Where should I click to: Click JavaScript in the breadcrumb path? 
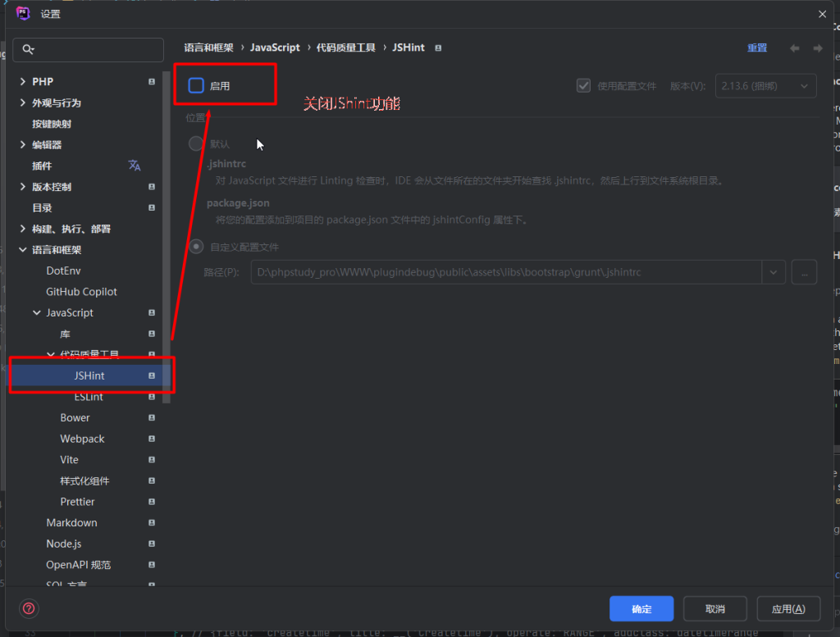(x=276, y=48)
